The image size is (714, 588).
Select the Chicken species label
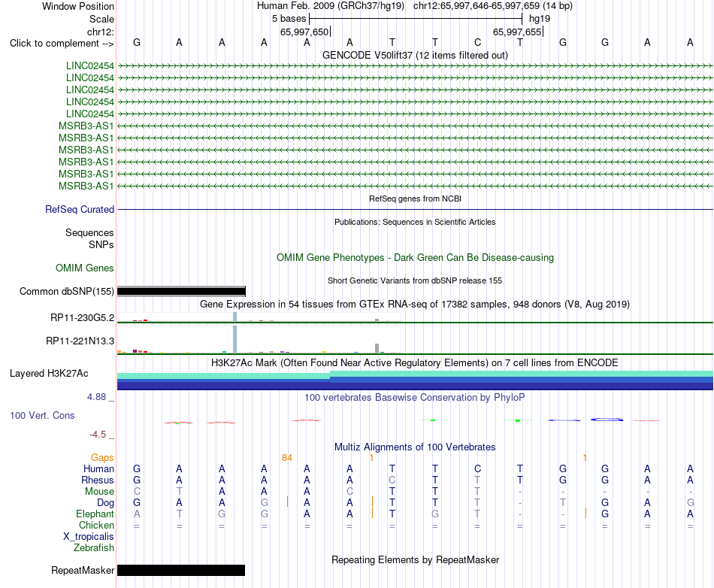[96, 525]
